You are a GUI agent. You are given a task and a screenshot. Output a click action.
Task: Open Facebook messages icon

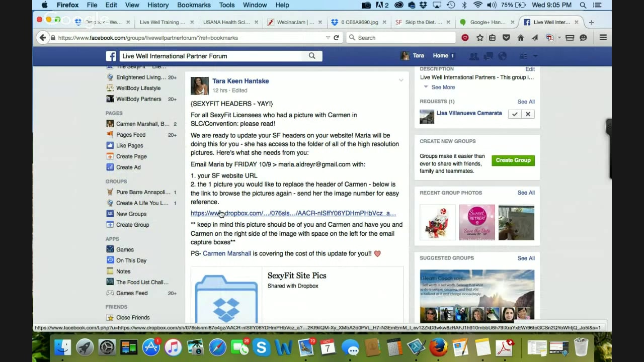tap(488, 56)
